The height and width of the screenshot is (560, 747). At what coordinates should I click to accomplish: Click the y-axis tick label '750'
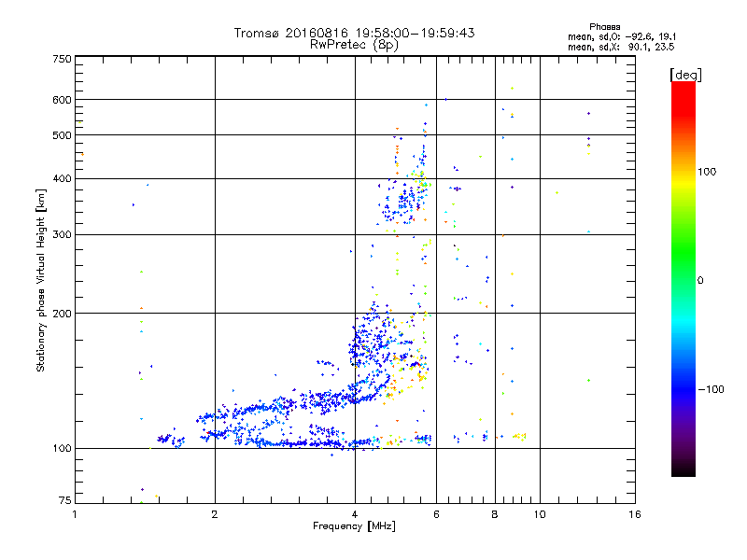[62, 59]
